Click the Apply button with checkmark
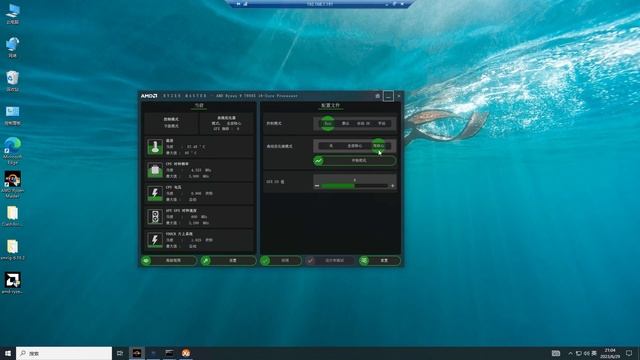Screen dimensions: 640x360 (281, 260)
